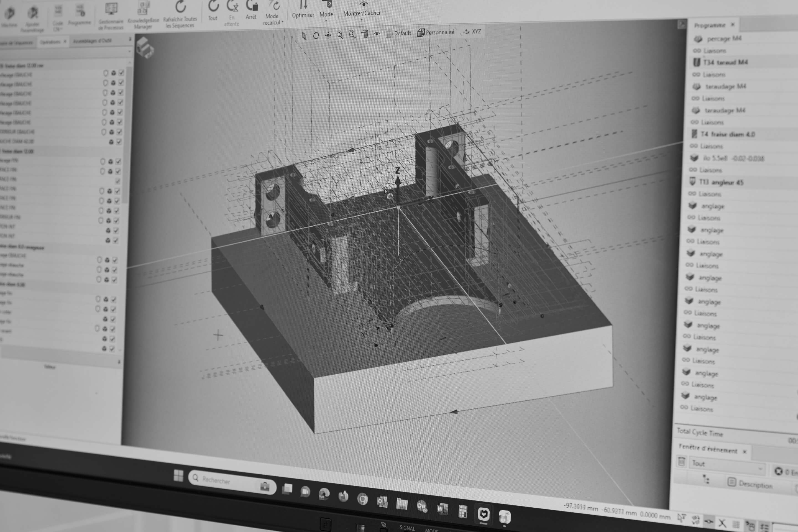
Task: Open the Montrer/Cacher dropdown
Action: tap(362, 10)
